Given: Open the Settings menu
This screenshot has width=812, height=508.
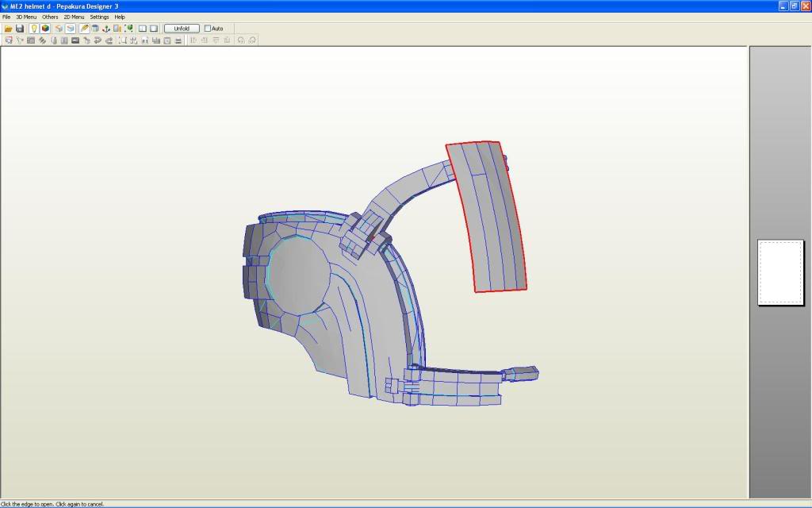Looking at the screenshot, I should pos(99,17).
